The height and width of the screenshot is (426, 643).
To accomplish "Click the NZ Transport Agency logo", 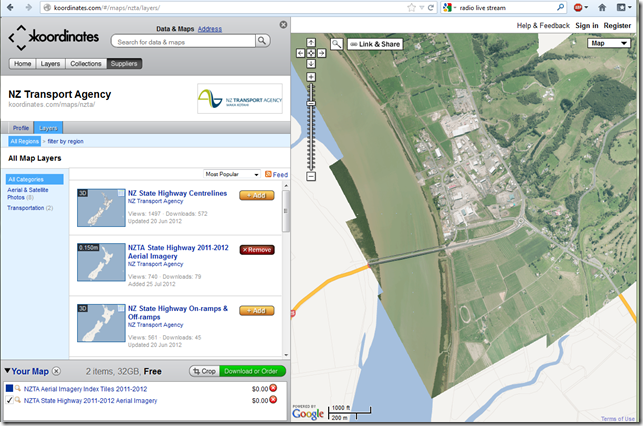I will (x=240, y=98).
